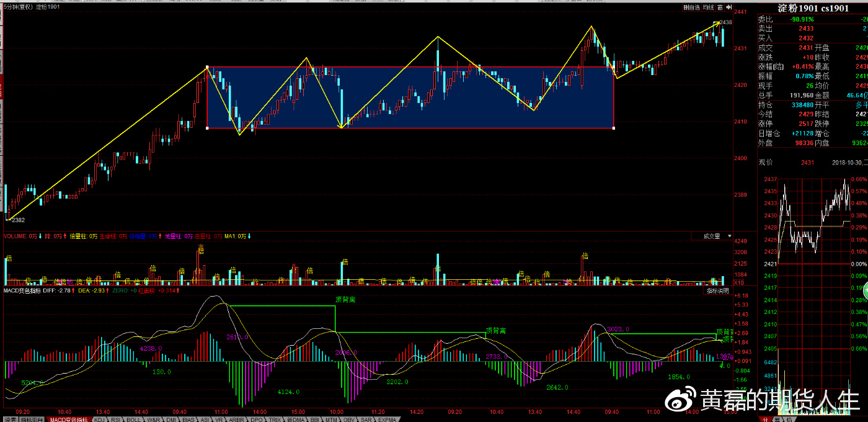Select the BIAS indicator tab
Screen dimensions: 868x422
point(188,420)
